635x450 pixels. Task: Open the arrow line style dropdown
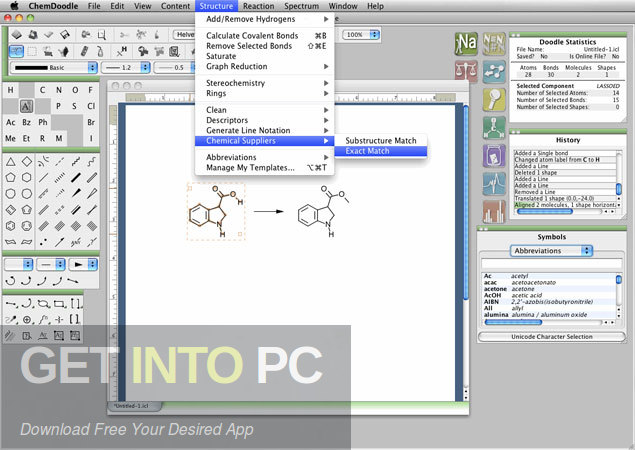tap(51, 264)
